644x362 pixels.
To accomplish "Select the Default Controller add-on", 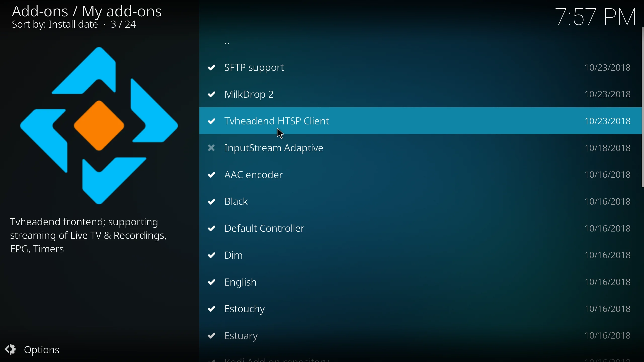I will (265, 229).
